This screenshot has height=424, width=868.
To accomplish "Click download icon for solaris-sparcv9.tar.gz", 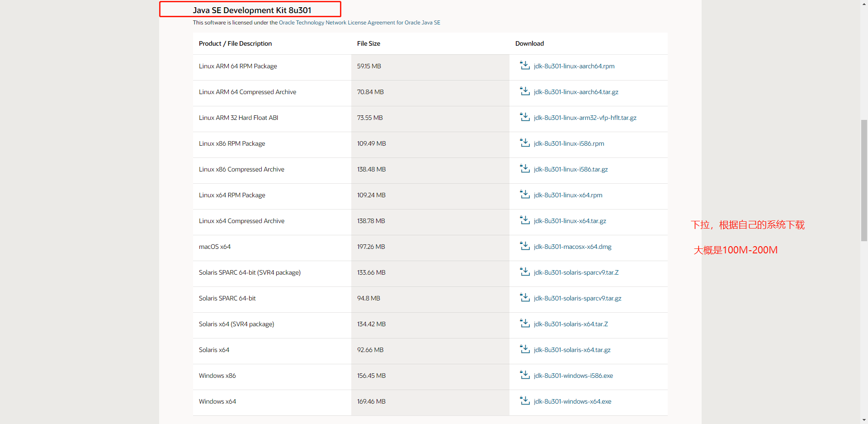I will coord(525,298).
